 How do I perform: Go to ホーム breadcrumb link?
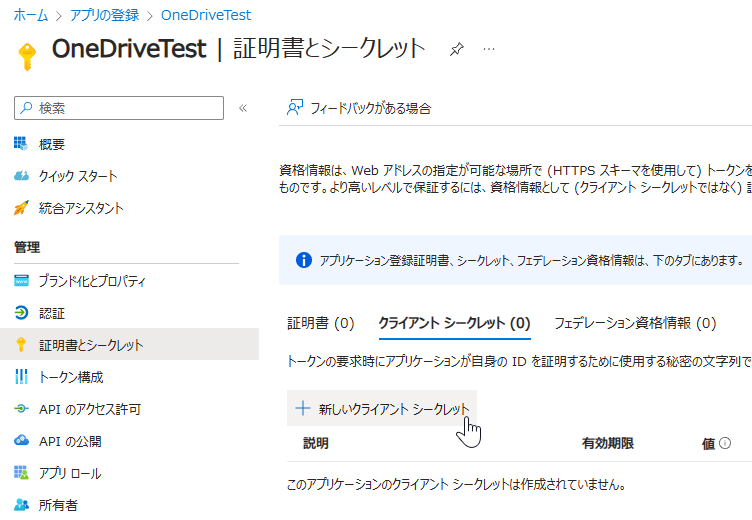click(x=31, y=15)
